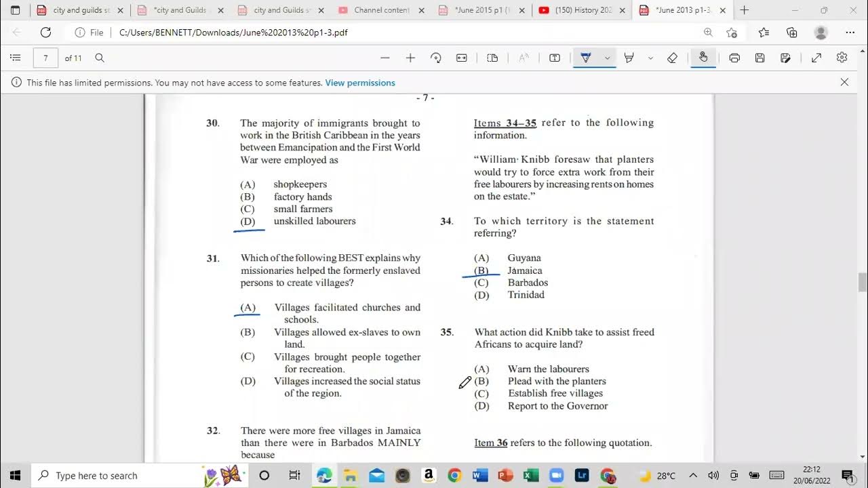This screenshot has height=488, width=868.
Task: Open the Edge settings and more menu
Action: pos(850,33)
